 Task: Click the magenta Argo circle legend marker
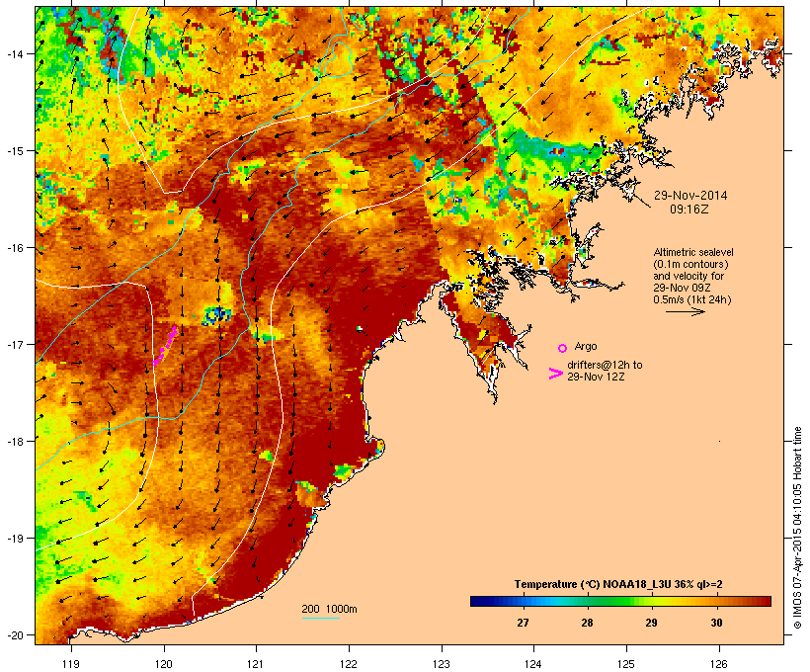point(563,348)
